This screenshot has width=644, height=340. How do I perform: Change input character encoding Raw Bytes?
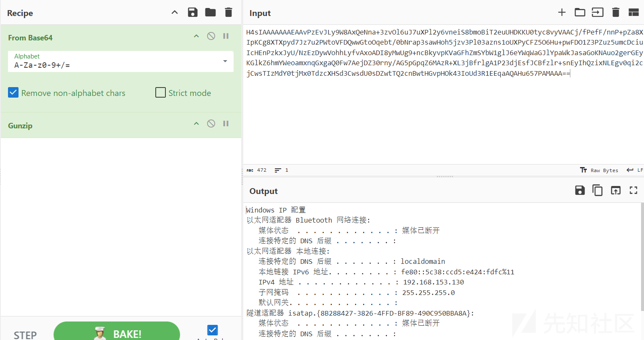[x=599, y=170]
